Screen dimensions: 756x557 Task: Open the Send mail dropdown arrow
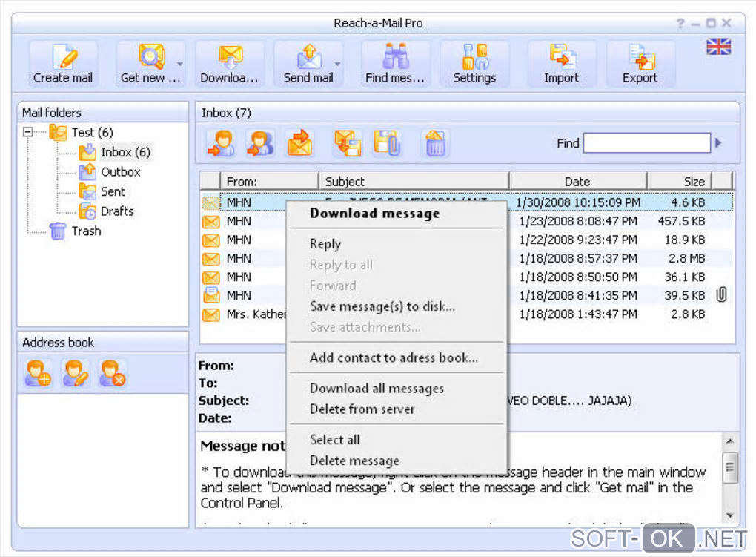point(337,65)
